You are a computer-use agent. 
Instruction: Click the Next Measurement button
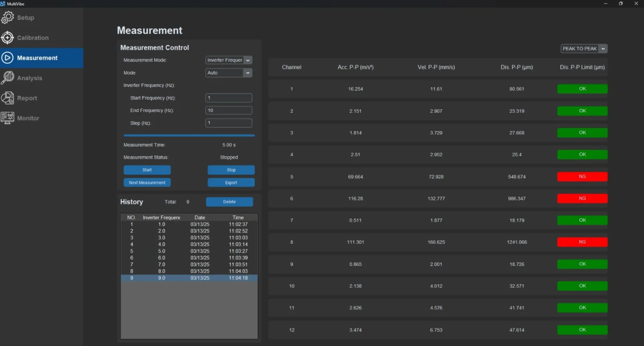tap(147, 183)
